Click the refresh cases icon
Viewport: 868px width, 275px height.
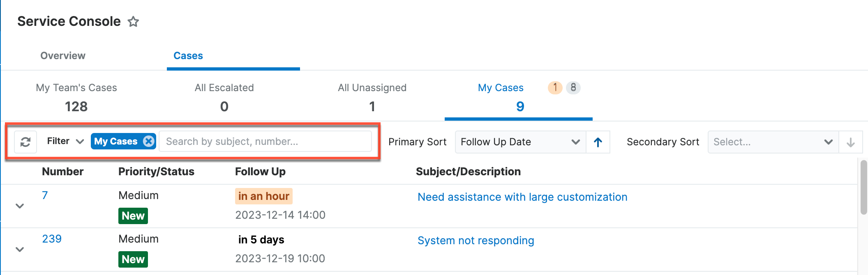pyautogui.click(x=25, y=141)
